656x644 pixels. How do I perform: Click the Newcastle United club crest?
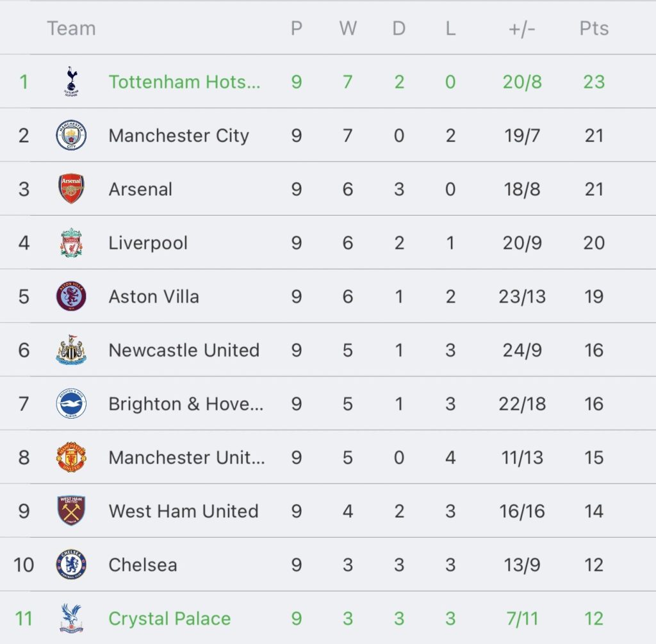(x=70, y=351)
